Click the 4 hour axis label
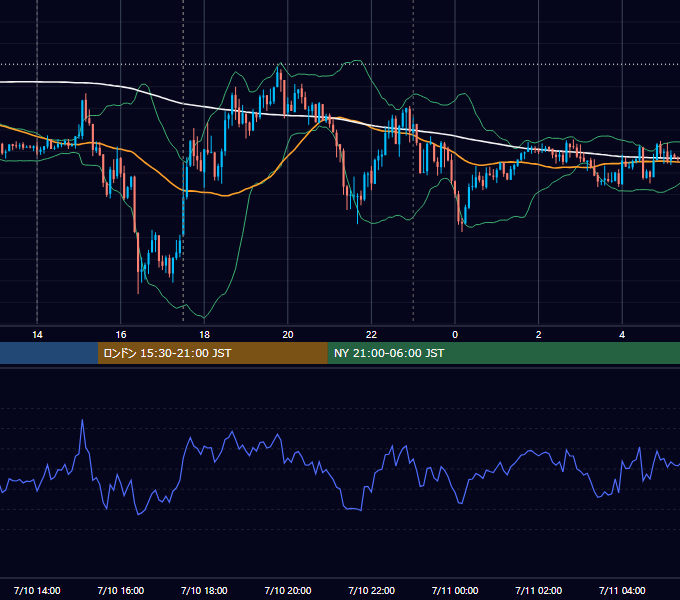Screen dimensions: 680x600 click(x=622, y=335)
